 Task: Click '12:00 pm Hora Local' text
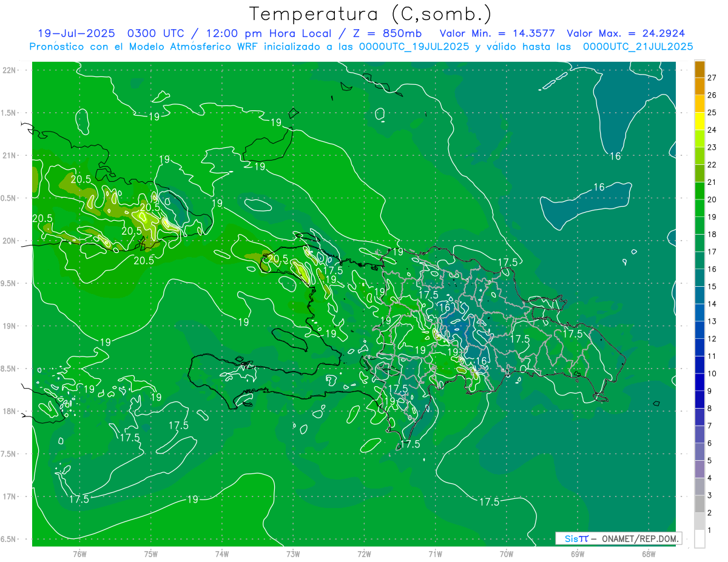pos(267,33)
